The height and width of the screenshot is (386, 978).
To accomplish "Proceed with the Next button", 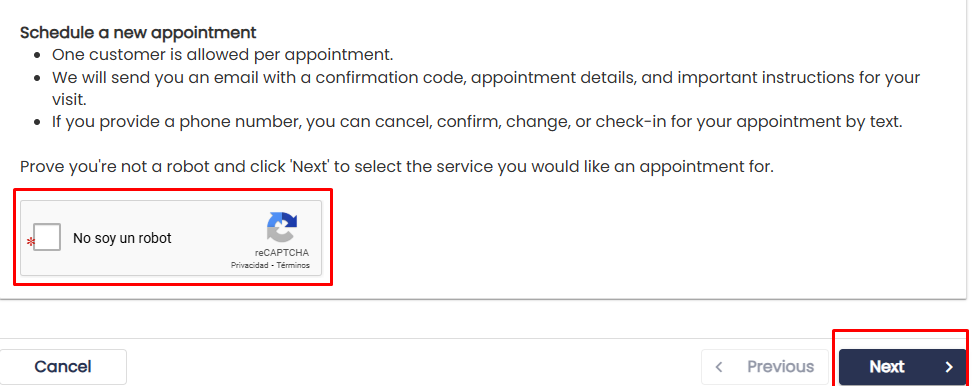I will pos(903,367).
